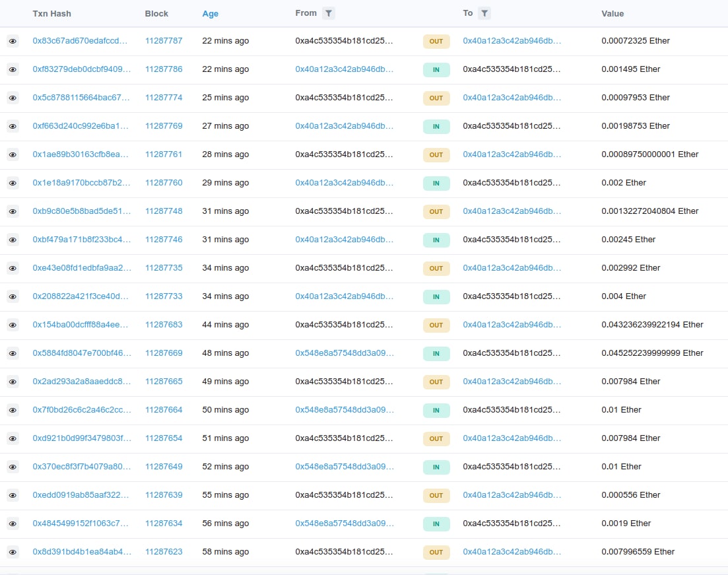This screenshot has height=575, width=728.
Task: Click the OUT badge in 22 mins row block 11287787
Action: coord(436,42)
